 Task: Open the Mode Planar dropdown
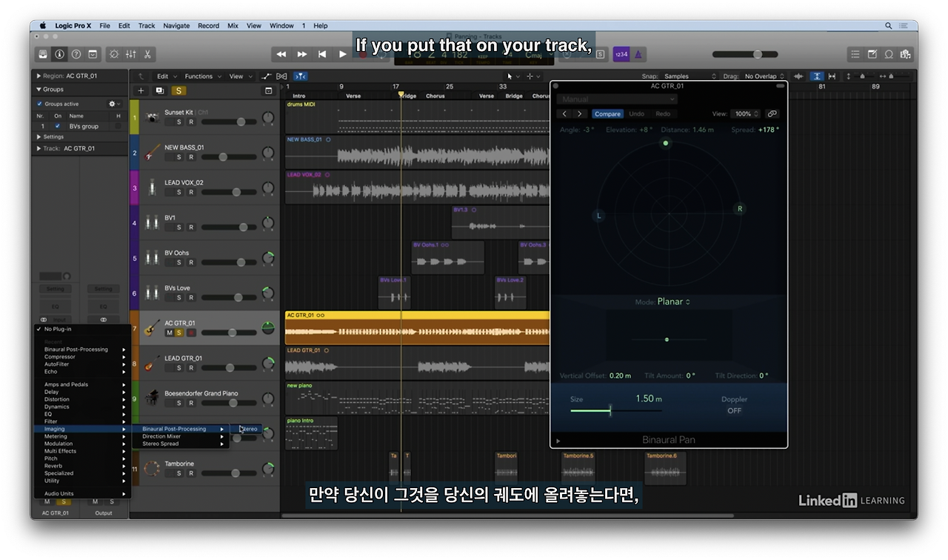tap(674, 302)
